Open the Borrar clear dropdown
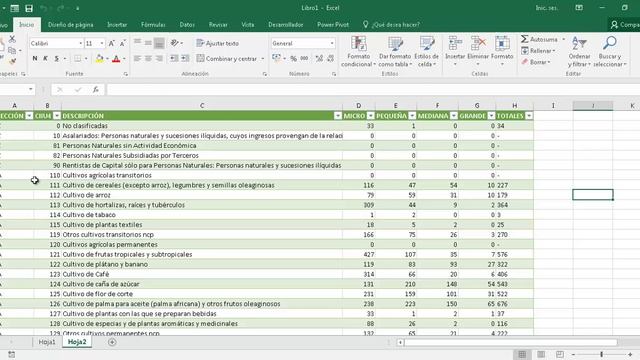640x360 pixels. tap(536, 62)
